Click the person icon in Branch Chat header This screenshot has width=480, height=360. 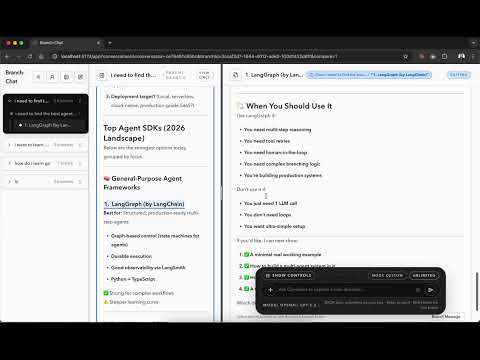coord(52,77)
